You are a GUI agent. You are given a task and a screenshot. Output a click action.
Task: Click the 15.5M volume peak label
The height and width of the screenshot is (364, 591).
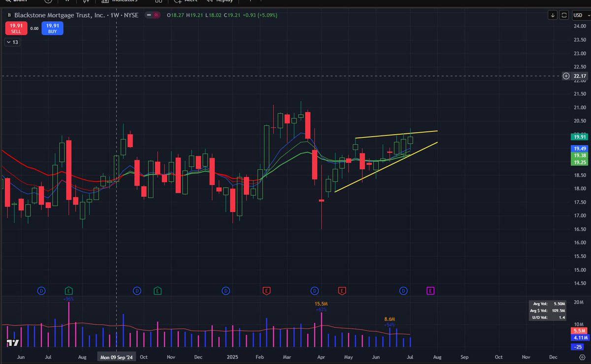coord(321,304)
